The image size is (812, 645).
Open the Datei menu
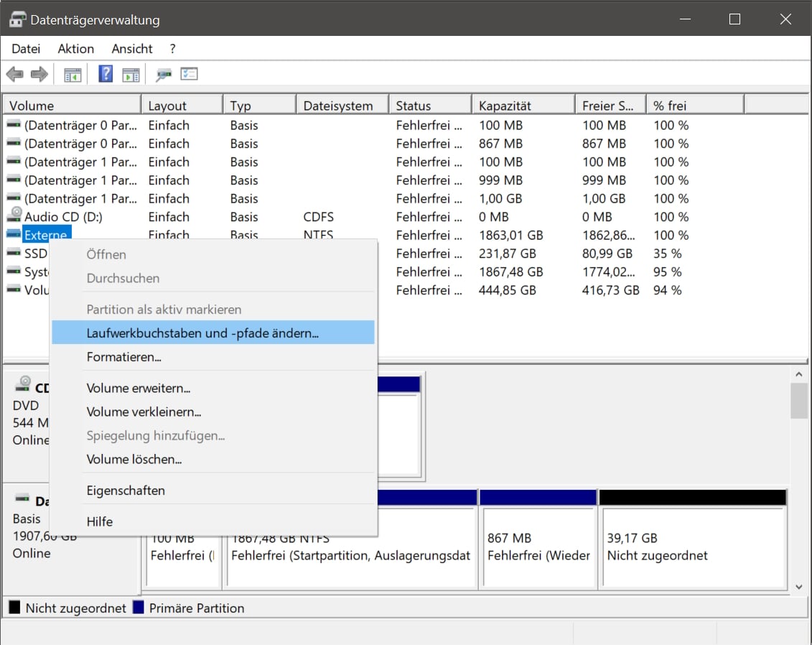[x=26, y=49]
